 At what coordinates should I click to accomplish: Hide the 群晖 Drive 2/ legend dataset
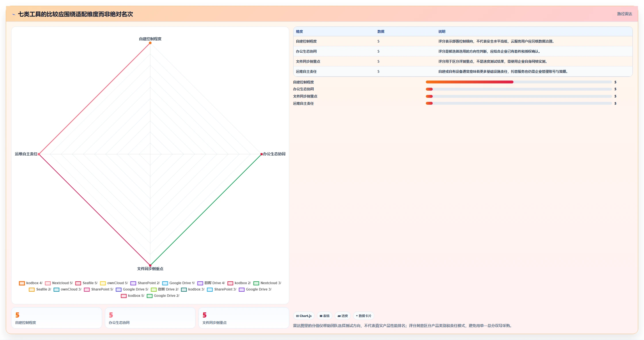coord(165,289)
